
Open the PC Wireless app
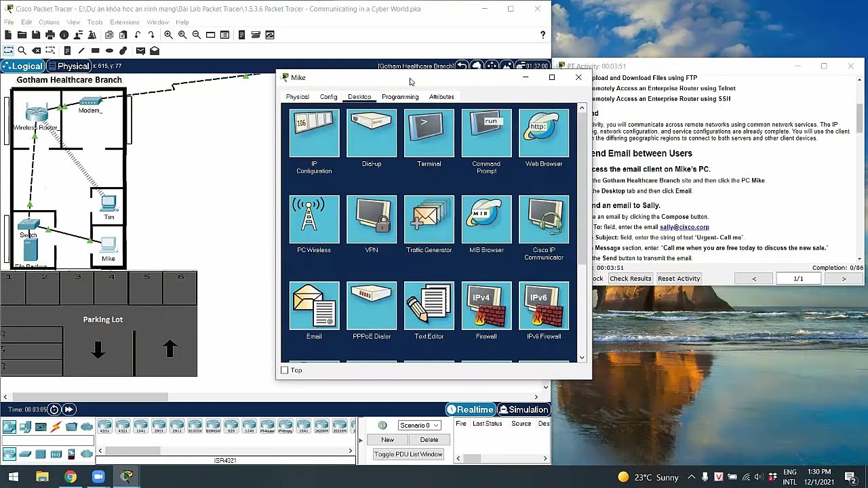click(314, 220)
